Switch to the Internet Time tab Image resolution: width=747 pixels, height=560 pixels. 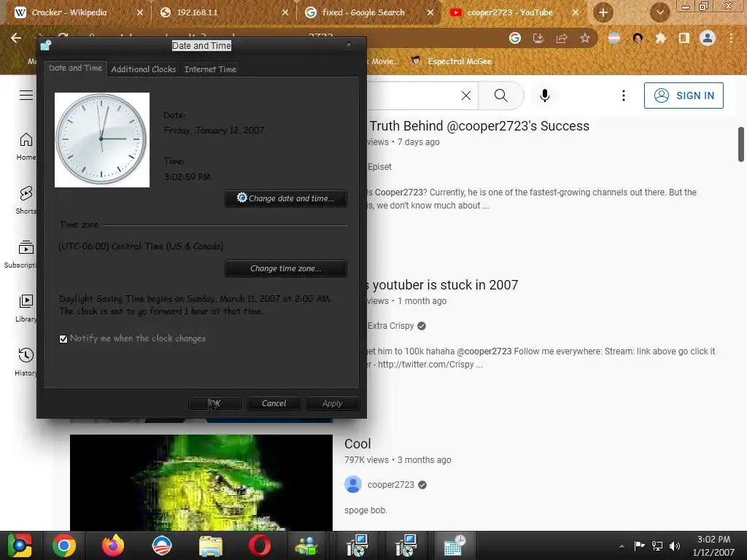[210, 69]
